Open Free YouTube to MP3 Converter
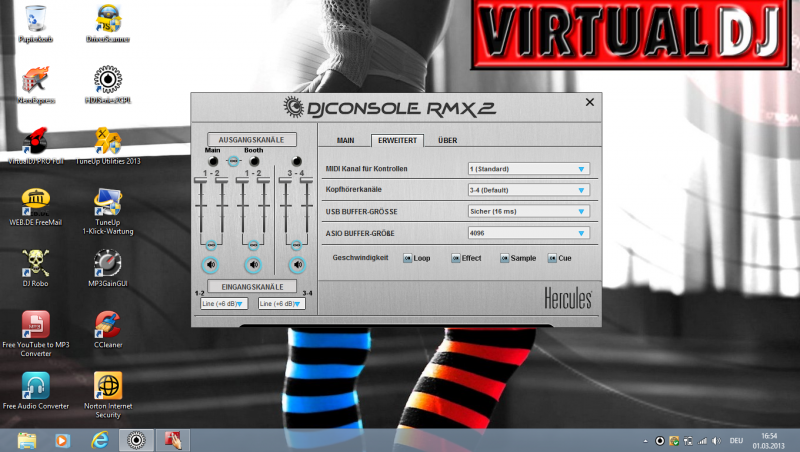 (x=36, y=334)
